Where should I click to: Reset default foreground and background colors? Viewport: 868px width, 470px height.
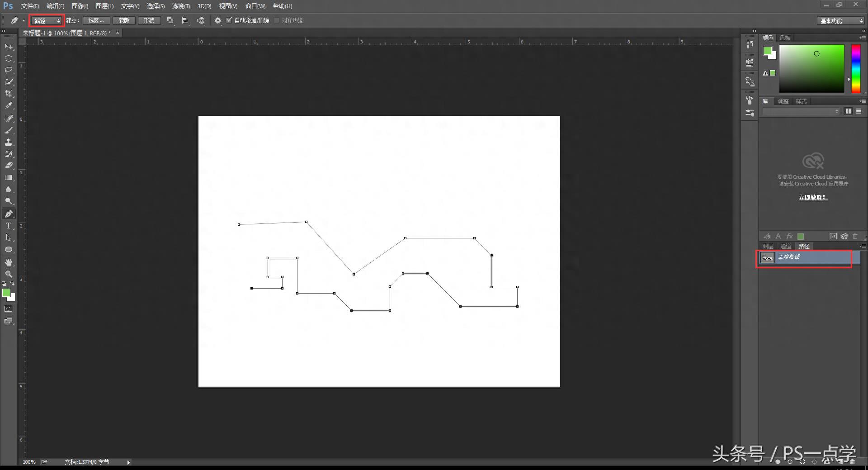pos(4,283)
